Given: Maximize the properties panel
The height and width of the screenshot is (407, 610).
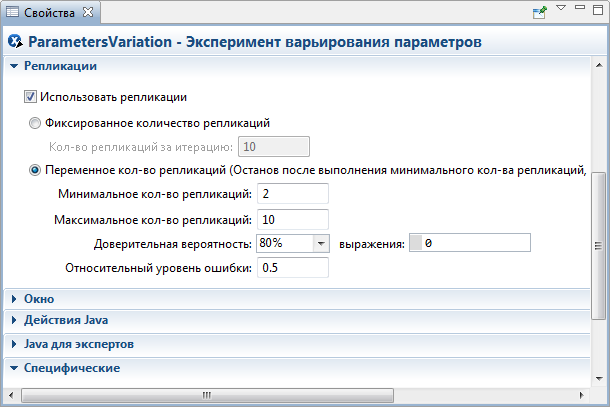Looking at the screenshot, I should point(598,10).
